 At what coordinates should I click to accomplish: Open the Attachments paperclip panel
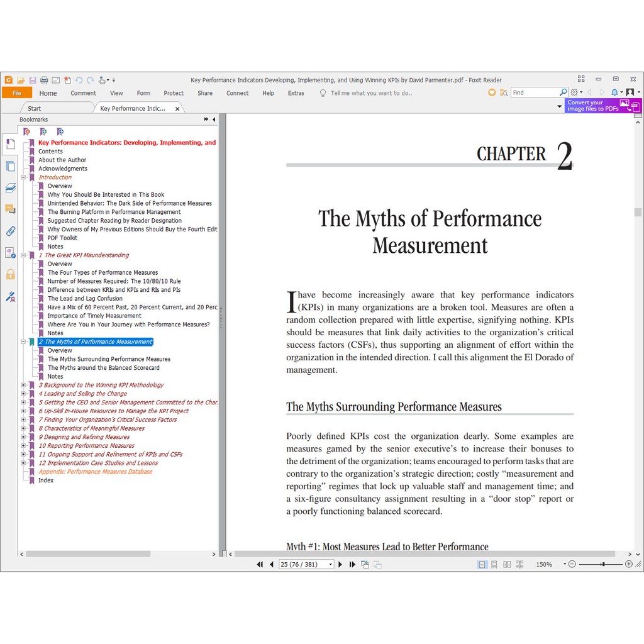pos(10,231)
